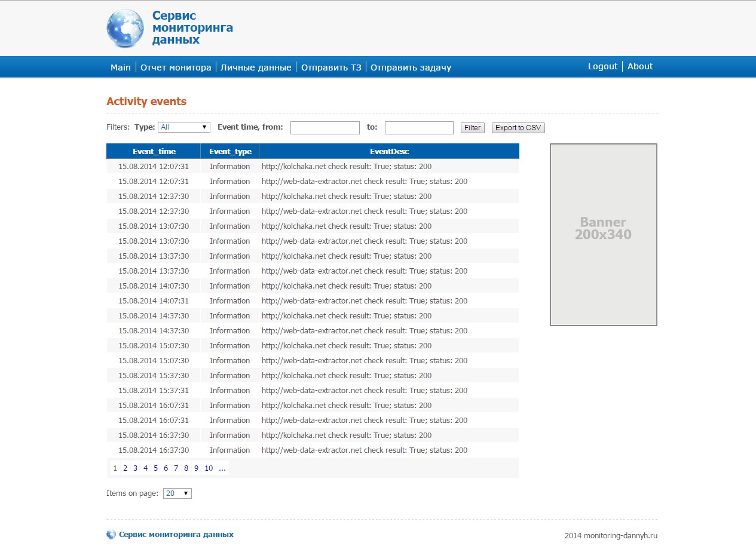Go to page 6 of events
Screen dimensions: 756x552
tap(166, 468)
